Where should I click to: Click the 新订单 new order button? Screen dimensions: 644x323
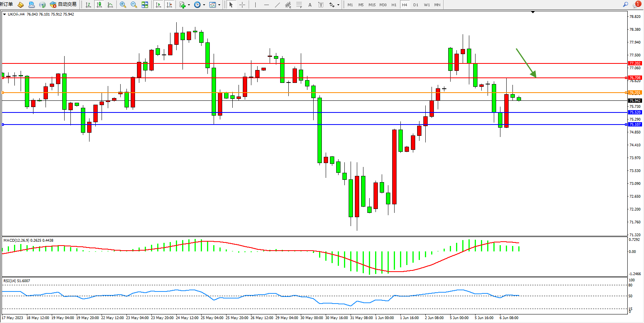coord(6,4)
